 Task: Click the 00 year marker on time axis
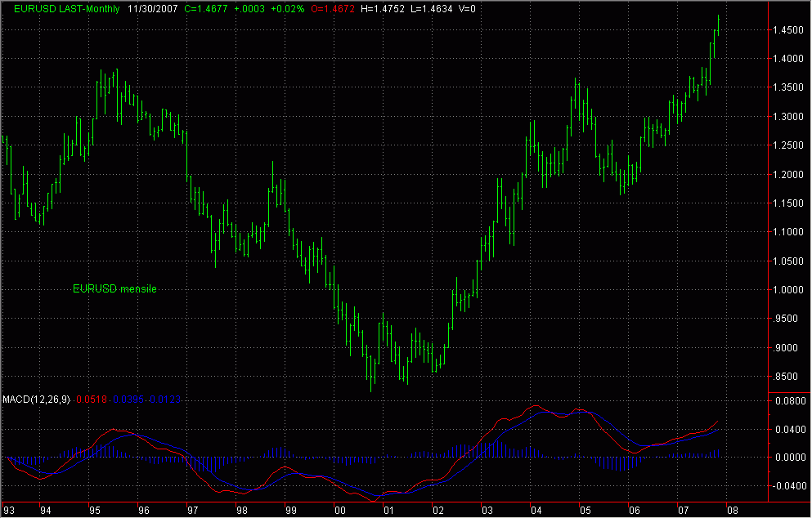tap(339, 510)
